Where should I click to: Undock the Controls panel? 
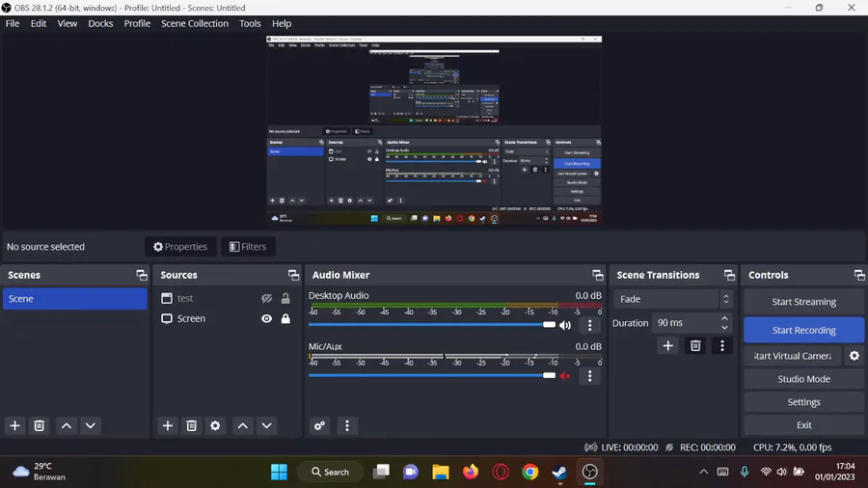pos(859,275)
